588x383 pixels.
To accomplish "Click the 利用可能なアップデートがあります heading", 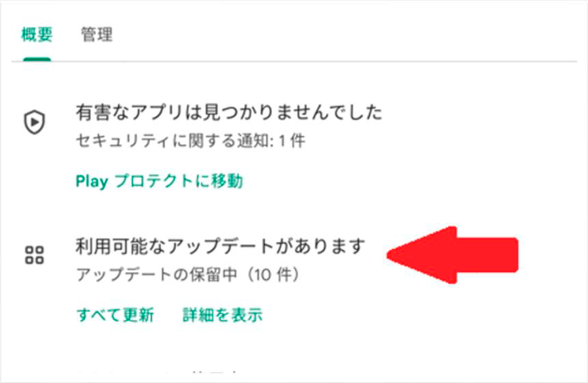I will point(220,247).
